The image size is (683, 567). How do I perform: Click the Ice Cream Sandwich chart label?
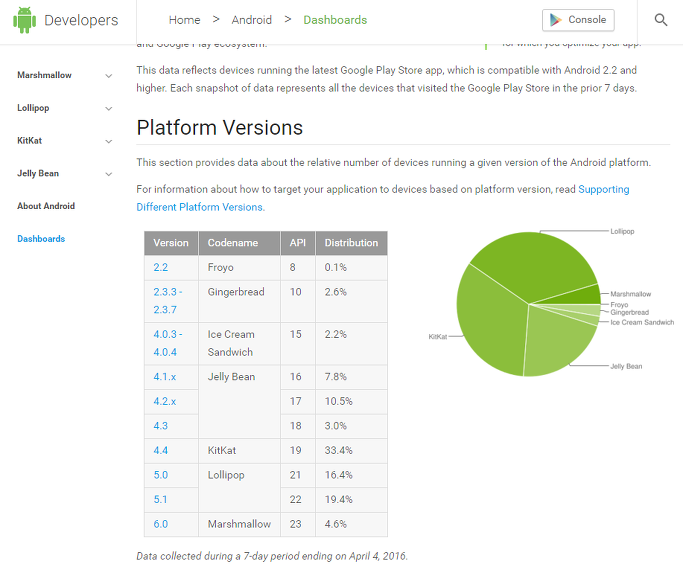click(642, 322)
